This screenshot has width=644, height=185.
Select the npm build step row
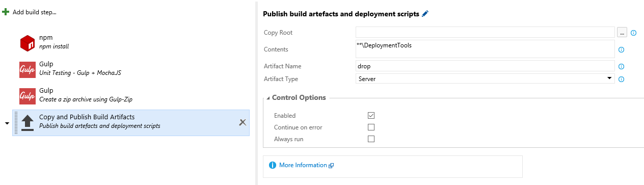131,43
